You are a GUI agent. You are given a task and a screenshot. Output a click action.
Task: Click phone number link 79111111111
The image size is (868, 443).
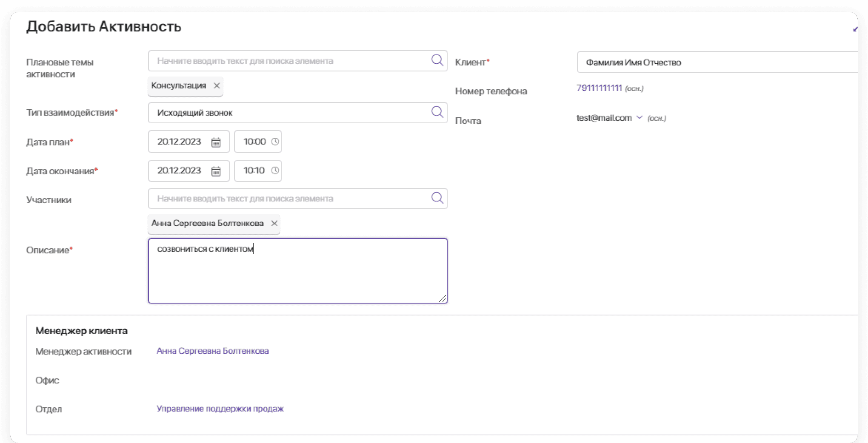point(599,88)
